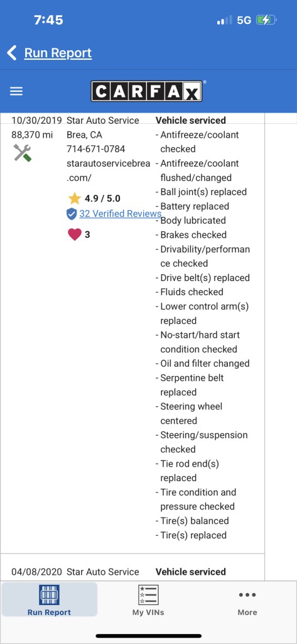Open the hamburger menu icon
The height and width of the screenshot is (644, 297).
click(x=16, y=91)
